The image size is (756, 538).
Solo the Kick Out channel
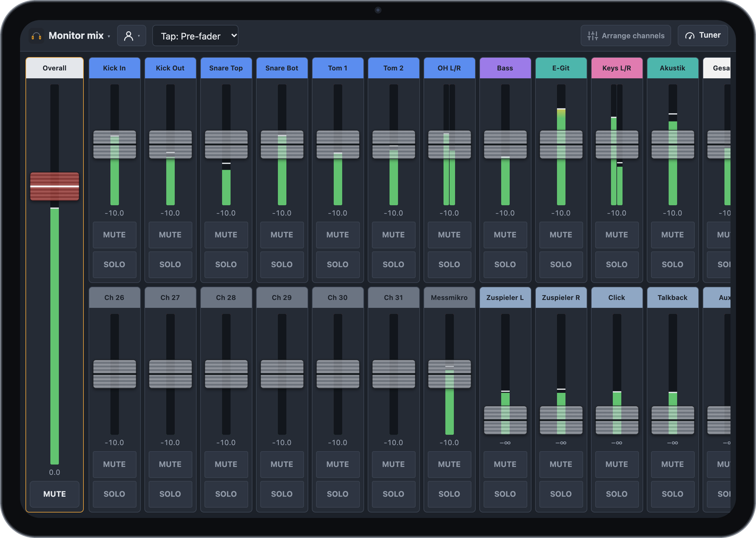click(170, 265)
